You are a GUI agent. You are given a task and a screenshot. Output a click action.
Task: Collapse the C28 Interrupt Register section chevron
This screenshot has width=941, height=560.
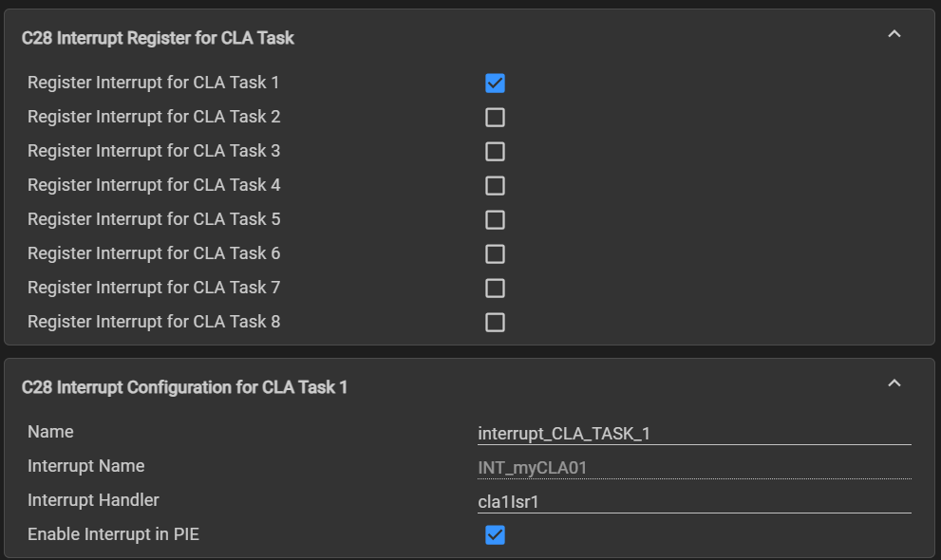(x=894, y=34)
